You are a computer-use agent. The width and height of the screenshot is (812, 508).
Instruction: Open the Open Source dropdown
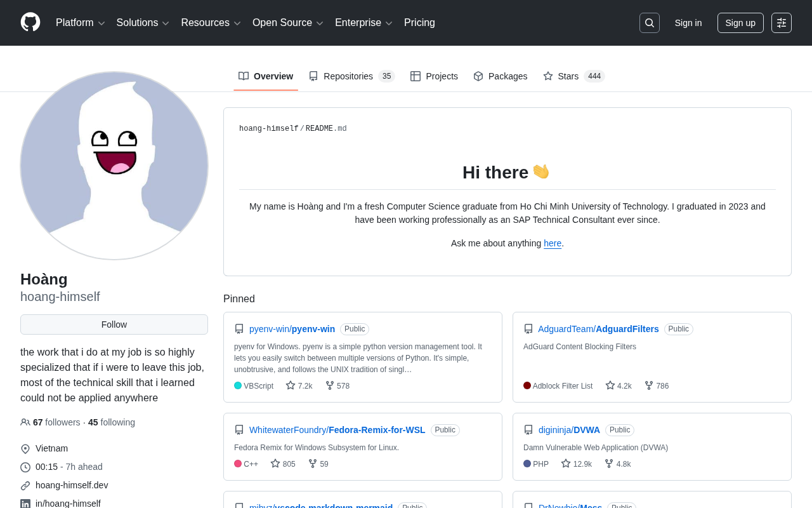[287, 23]
